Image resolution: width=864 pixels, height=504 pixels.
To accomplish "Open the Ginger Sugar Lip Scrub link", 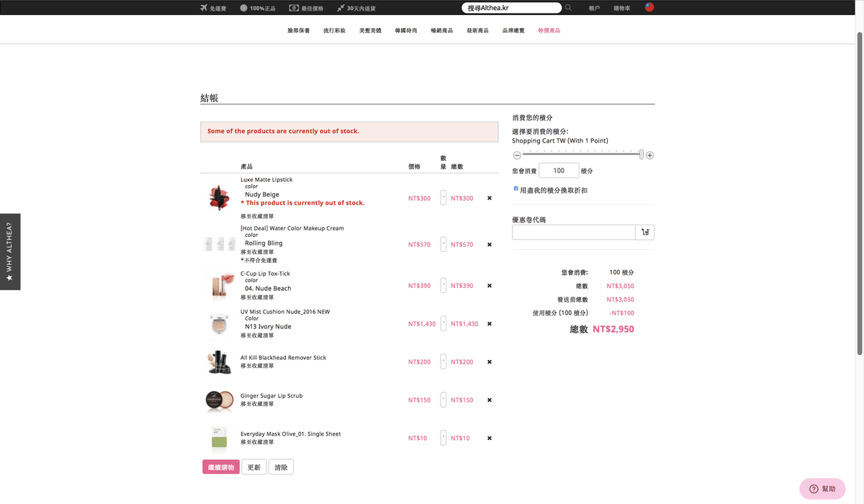I will [x=271, y=396].
